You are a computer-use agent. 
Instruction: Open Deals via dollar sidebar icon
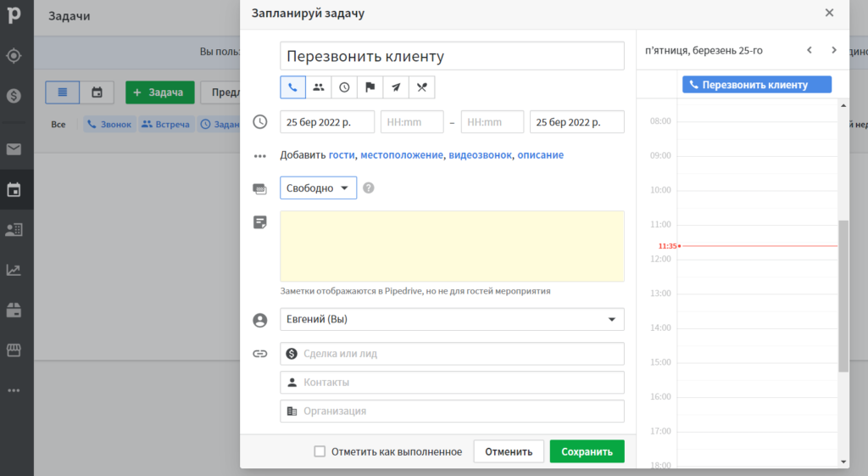14,96
